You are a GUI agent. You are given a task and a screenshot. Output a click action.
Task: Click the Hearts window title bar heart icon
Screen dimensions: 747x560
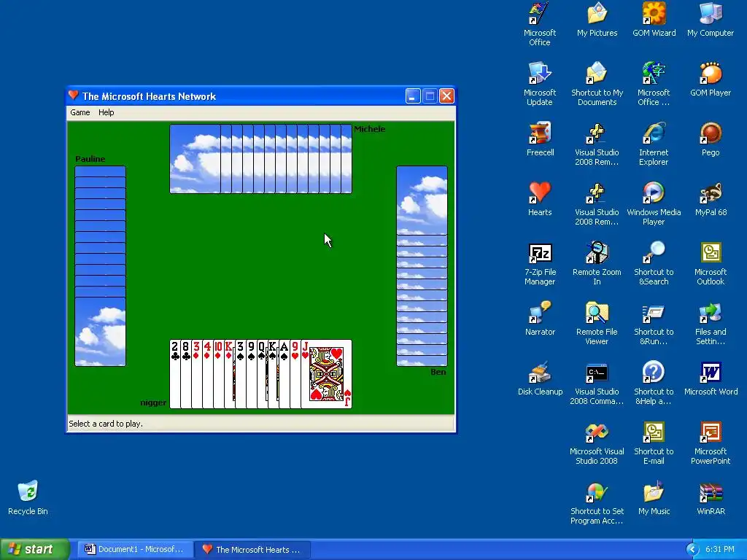74,96
